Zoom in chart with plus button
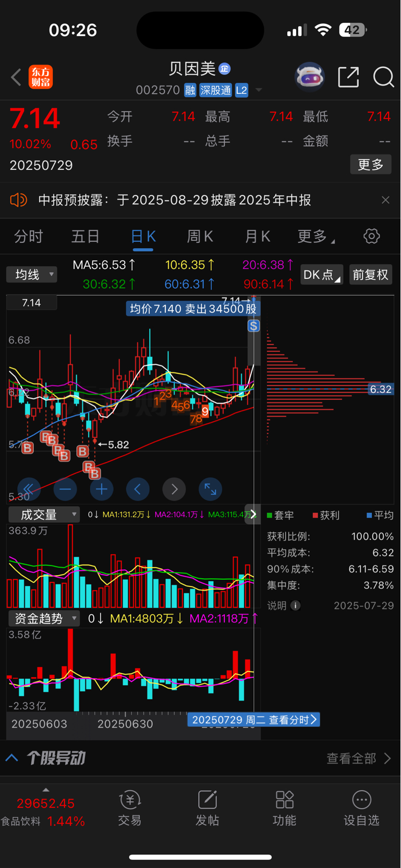The width and height of the screenshot is (401, 868). point(102,489)
